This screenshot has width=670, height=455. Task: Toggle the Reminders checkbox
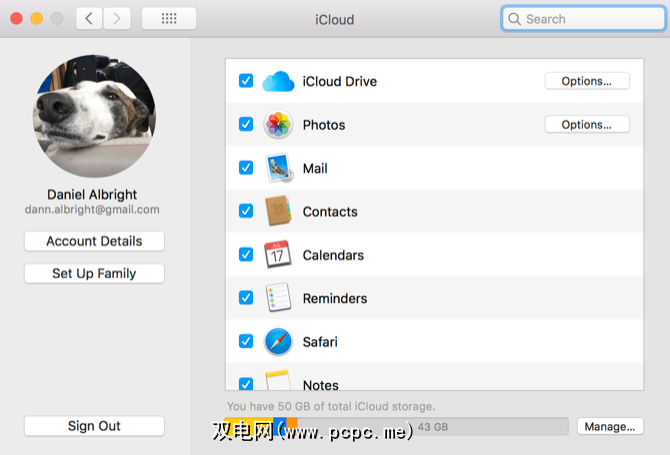pyautogui.click(x=246, y=298)
